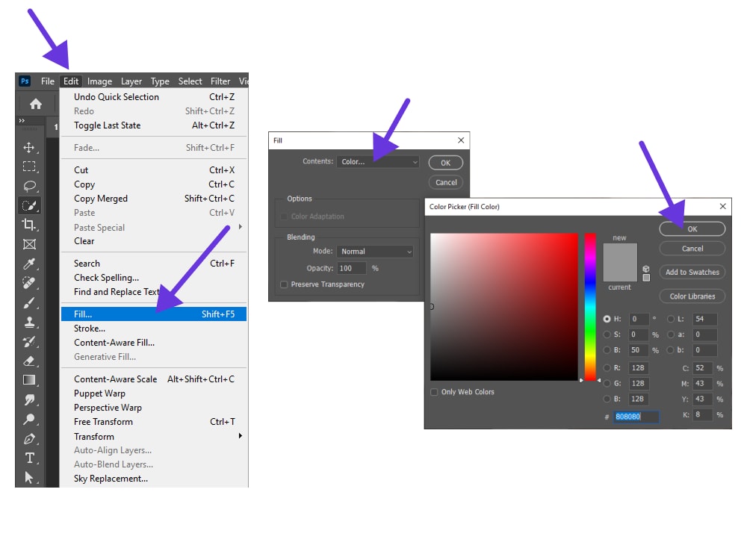Open the Select menu

(x=190, y=81)
